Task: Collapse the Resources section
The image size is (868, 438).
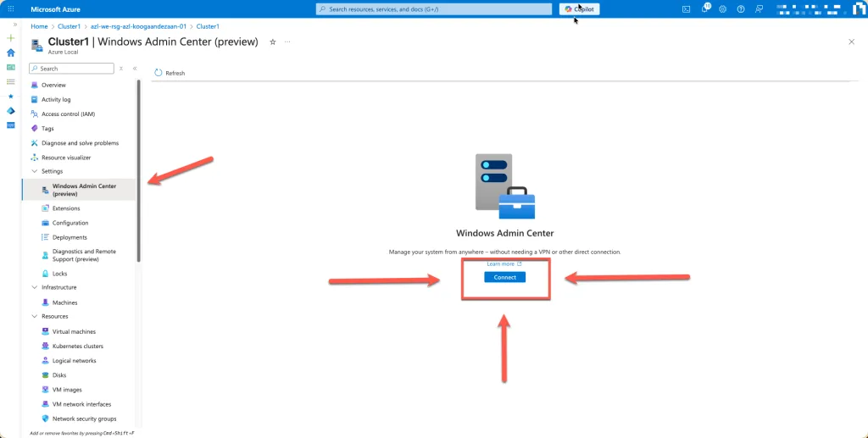Action: click(x=34, y=317)
